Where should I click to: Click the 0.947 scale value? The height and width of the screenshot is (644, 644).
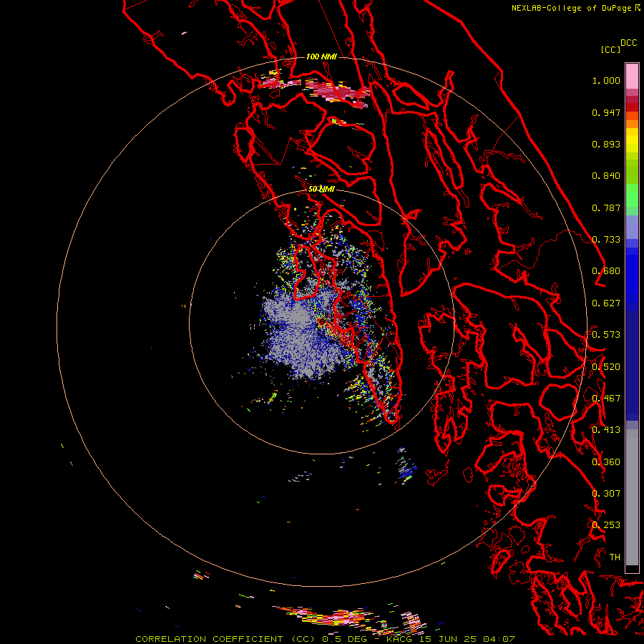(x=606, y=112)
